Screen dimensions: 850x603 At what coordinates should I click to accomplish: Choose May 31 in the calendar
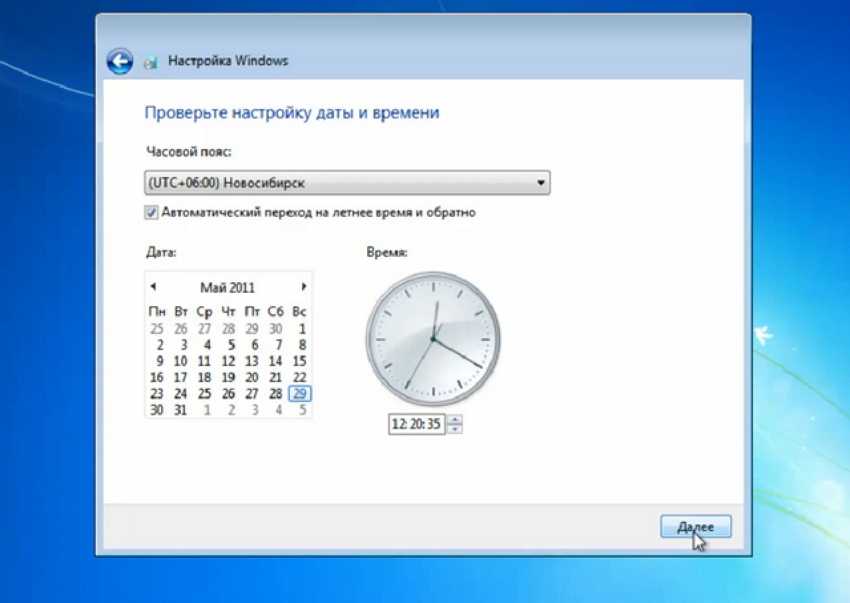(x=181, y=410)
